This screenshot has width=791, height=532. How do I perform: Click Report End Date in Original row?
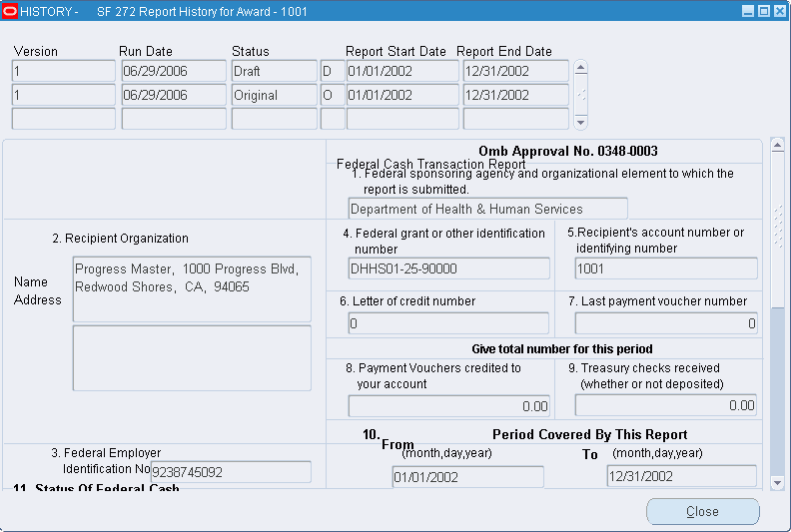coord(516,95)
